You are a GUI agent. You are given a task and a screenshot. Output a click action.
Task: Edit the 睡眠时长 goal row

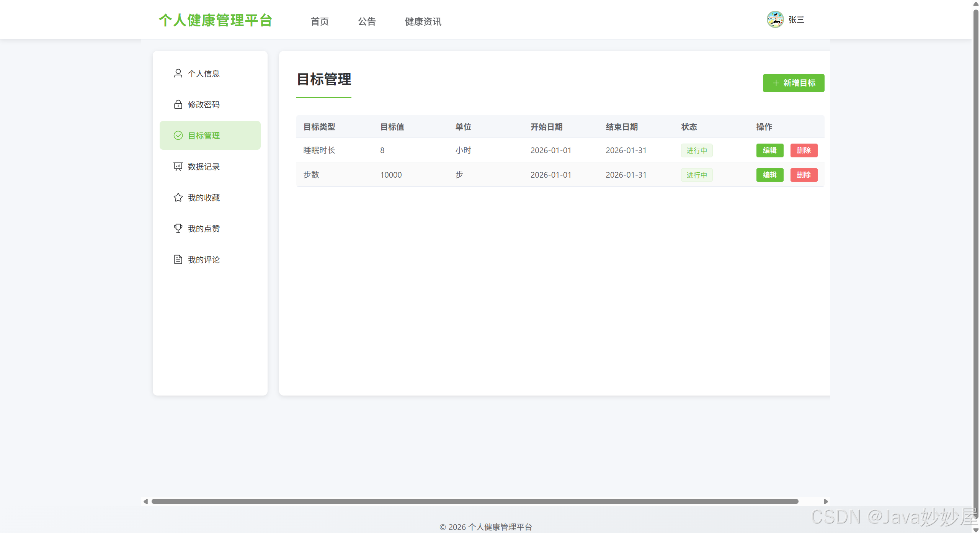pos(769,150)
